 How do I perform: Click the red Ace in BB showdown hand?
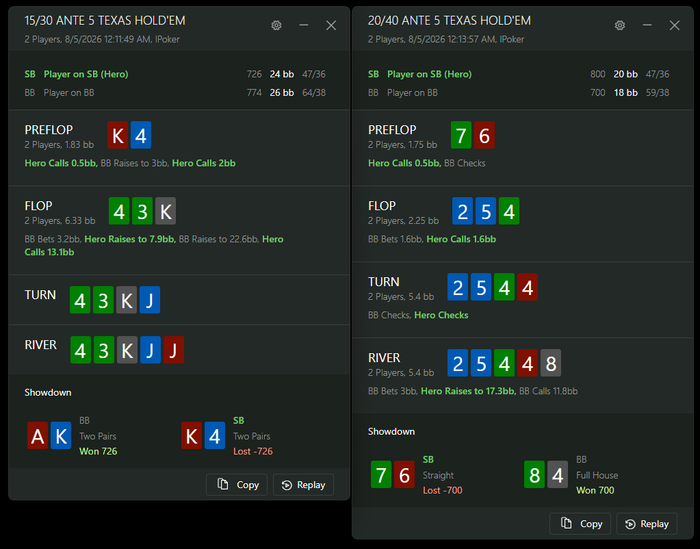(38, 436)
